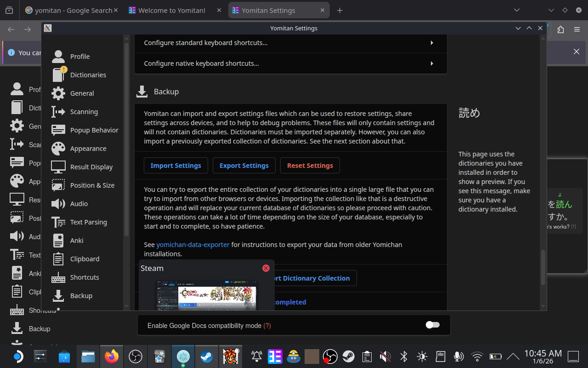Select the Clipboard icon in sidebar
This screenshot has height=368, width=588.
point(58,259)
